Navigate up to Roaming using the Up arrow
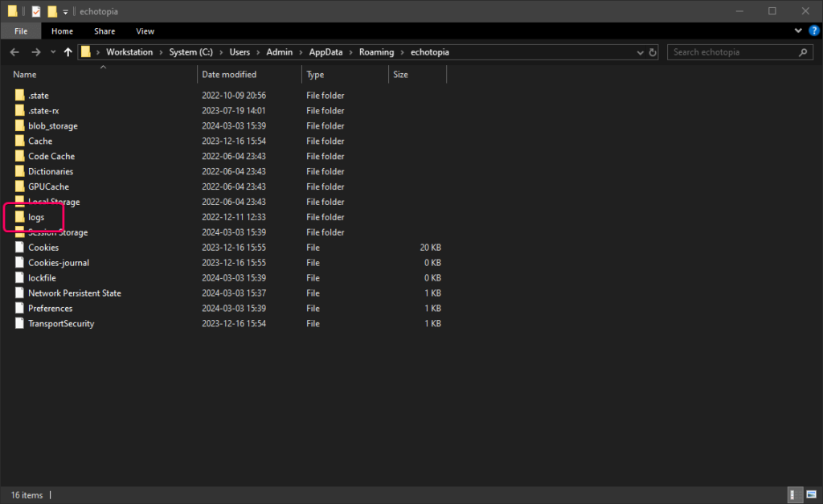The height and width of the screenshot is (504, 823). point(68,51)
